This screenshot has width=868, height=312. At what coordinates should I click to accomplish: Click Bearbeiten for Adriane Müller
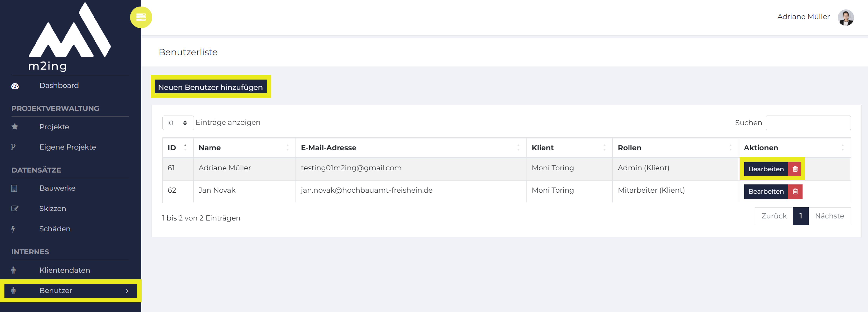pos(766,169)
